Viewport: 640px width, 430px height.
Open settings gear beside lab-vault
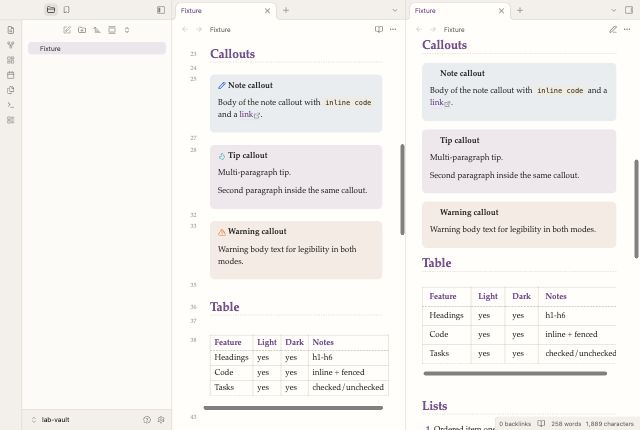coord(161,419)
